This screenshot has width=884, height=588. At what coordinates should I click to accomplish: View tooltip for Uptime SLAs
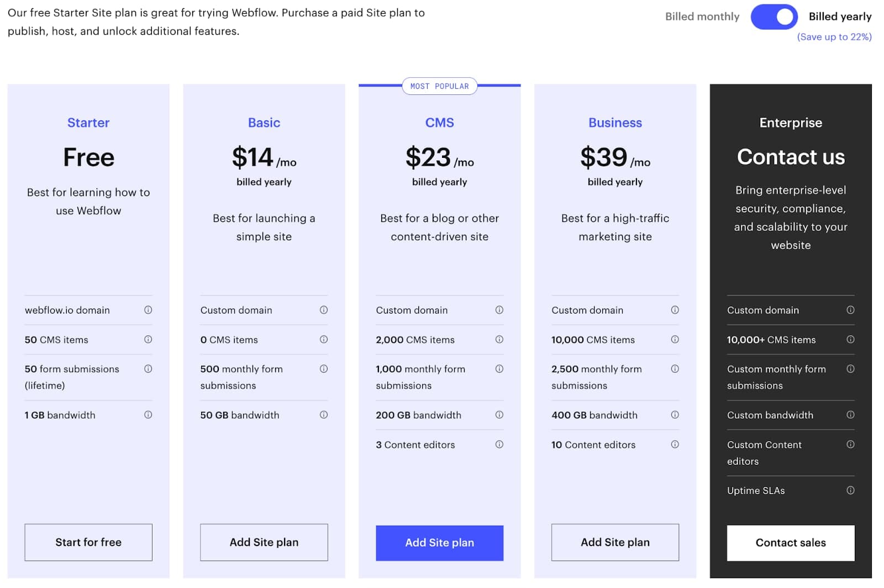(x=850, y=490)
